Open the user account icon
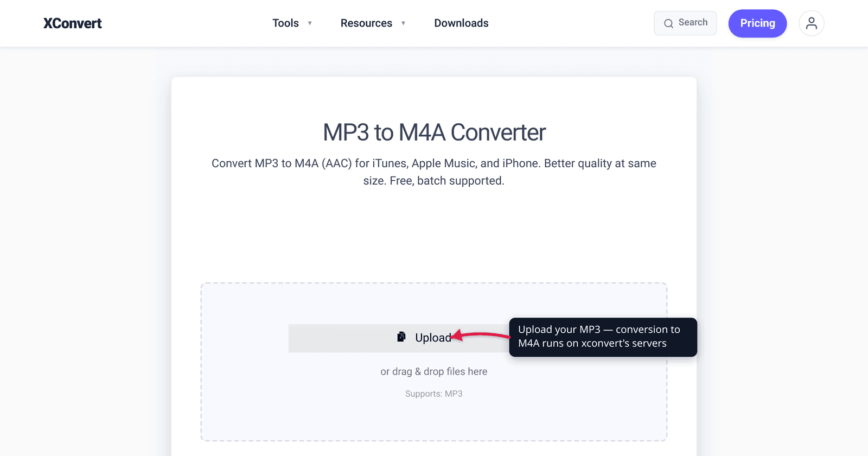 pos(812,23)
